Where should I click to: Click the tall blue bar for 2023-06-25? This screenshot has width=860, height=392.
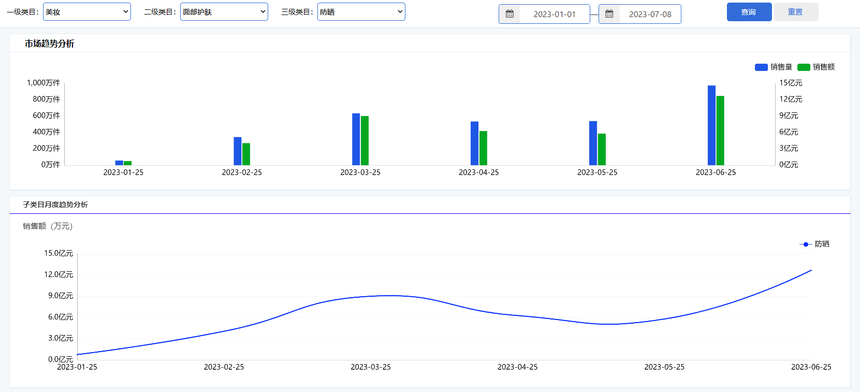click(x=711, y=125)
